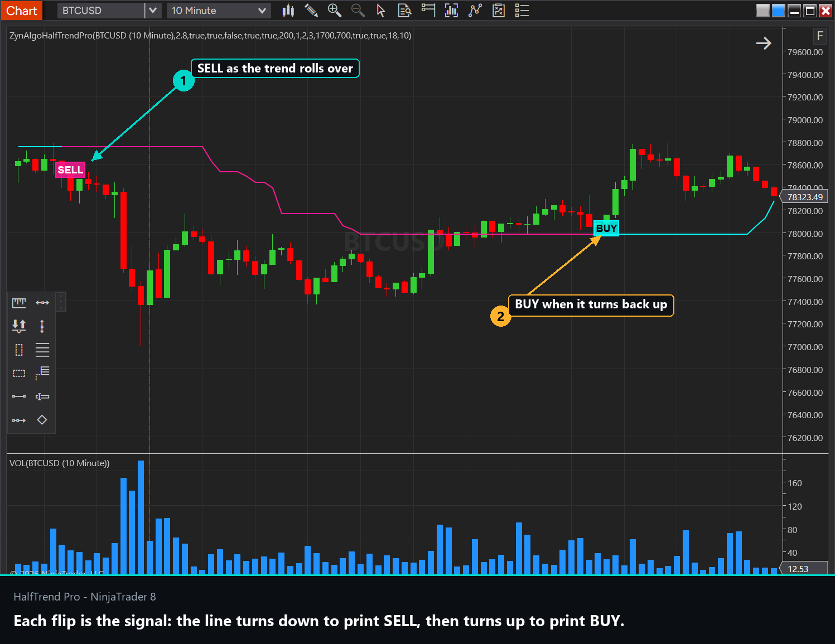This screenshot has width=835, height=644.
Task: Open the pencil Drawing Tools menu
Action: click(x=311, y=10)
